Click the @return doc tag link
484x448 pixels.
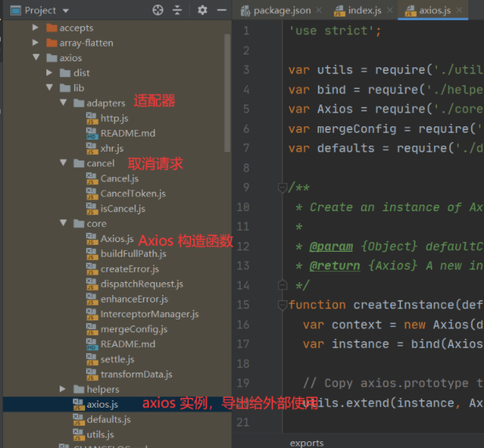335,266
